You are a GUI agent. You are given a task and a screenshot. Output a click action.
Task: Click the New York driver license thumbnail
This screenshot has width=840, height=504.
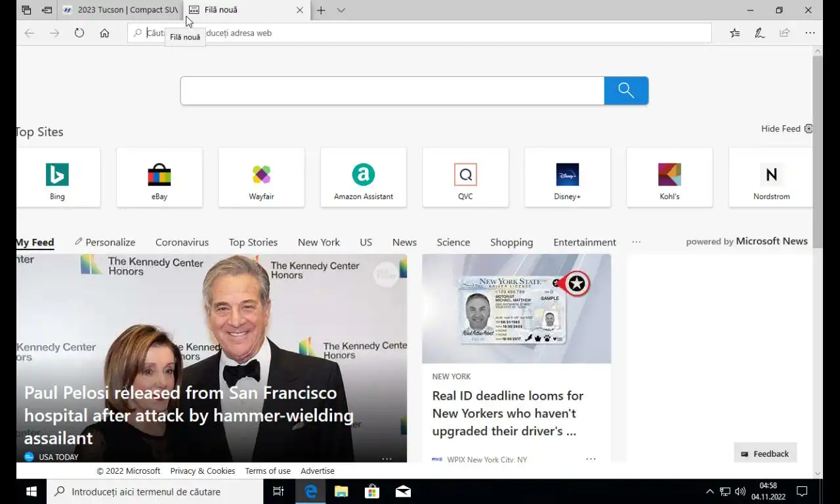click(516, 308)
